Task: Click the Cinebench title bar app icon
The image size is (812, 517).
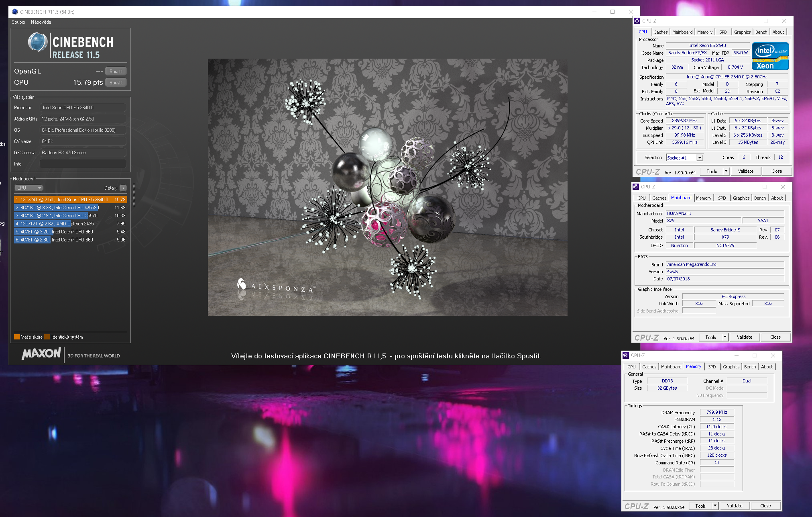Action: coord(15,12)
